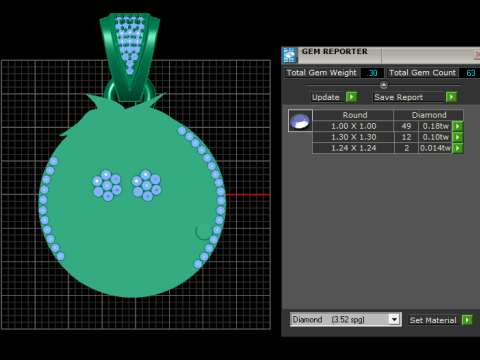Collapse the panel with the round expander handle
Viewport: 480px width, 360px height.
pyautogui.click(x=384, y=85)
